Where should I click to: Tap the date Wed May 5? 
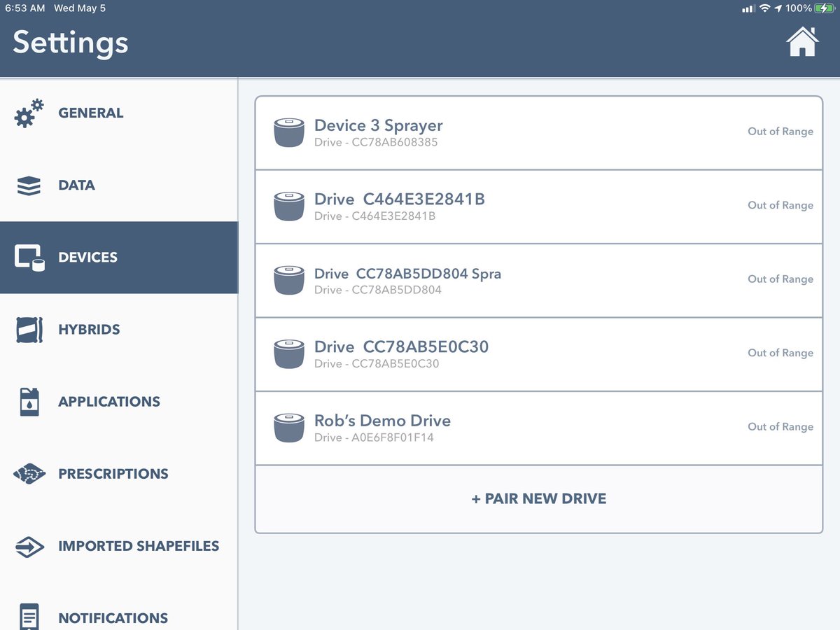pyautogui.click(x=80, y=8)
